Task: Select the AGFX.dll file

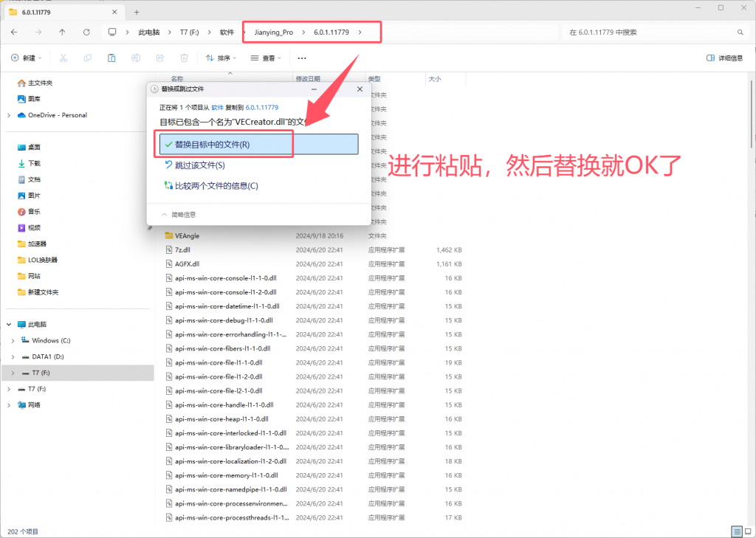Action: point(187,263)
